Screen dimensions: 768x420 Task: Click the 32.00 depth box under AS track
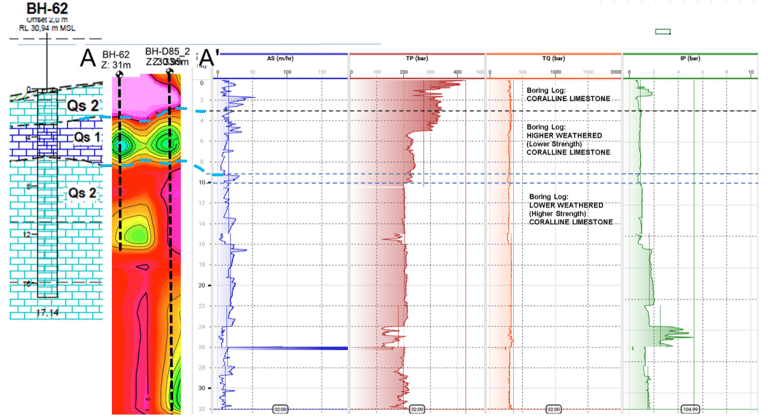click(280, 409)
